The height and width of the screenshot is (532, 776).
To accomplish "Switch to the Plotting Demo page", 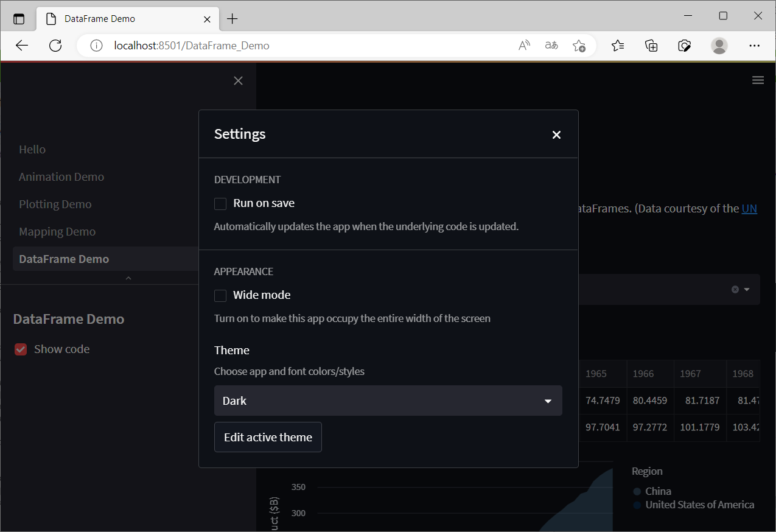I will click(x=55, y=204).
